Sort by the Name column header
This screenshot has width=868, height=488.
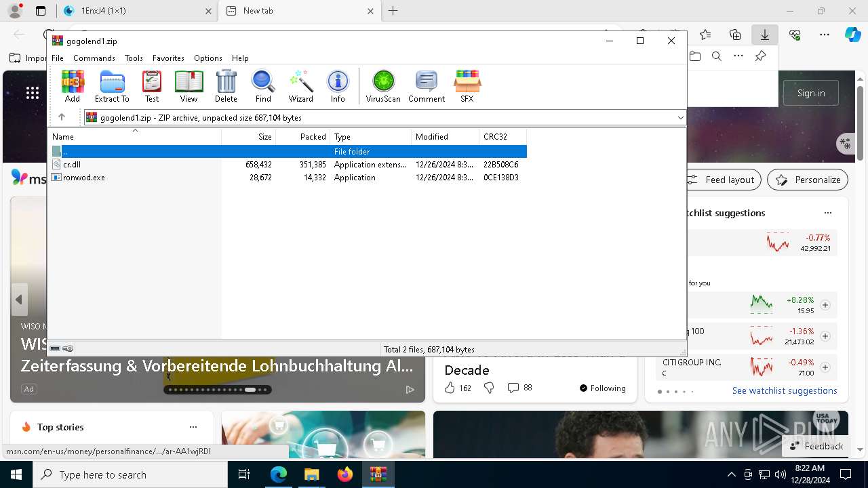click(135, 137)
